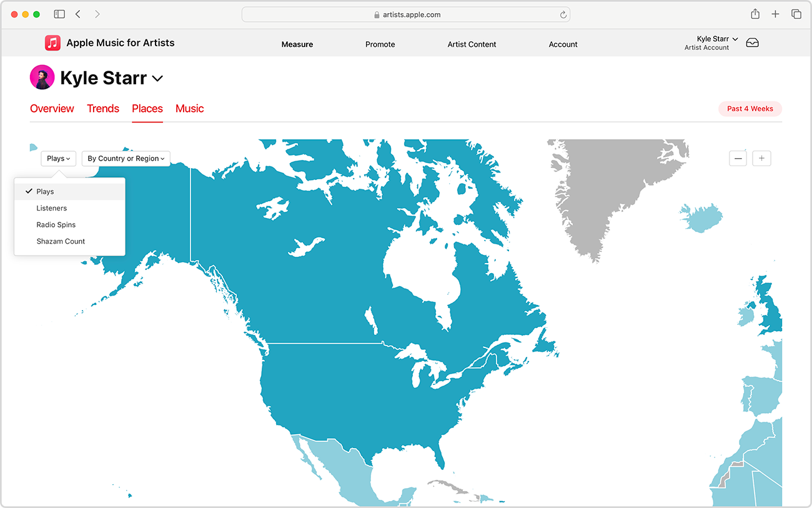Open the inbox tray icon
812x508 pixels.
point(752,43)
